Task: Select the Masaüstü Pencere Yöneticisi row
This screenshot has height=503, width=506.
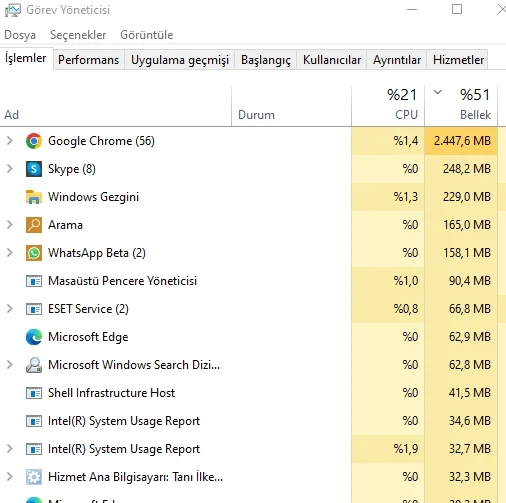Action: click(249, 281)
